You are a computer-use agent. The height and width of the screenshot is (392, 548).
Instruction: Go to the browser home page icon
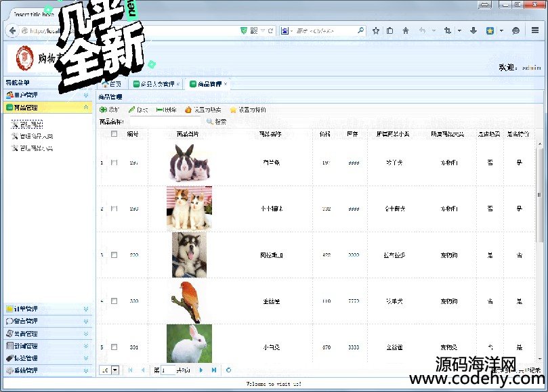click(405, 30)
